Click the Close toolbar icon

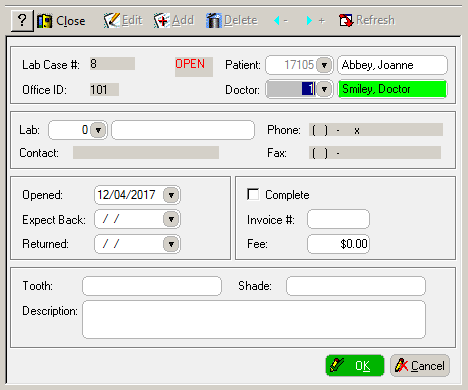point(45,21)
